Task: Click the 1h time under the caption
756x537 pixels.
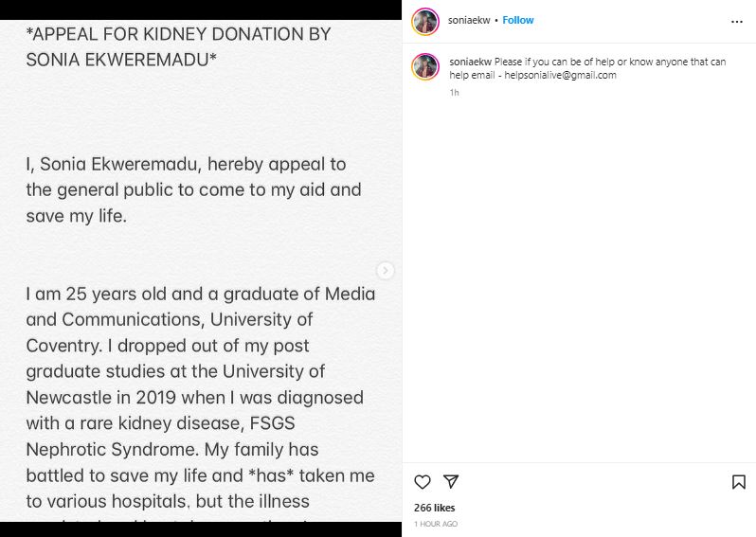Action: [454, 92]
